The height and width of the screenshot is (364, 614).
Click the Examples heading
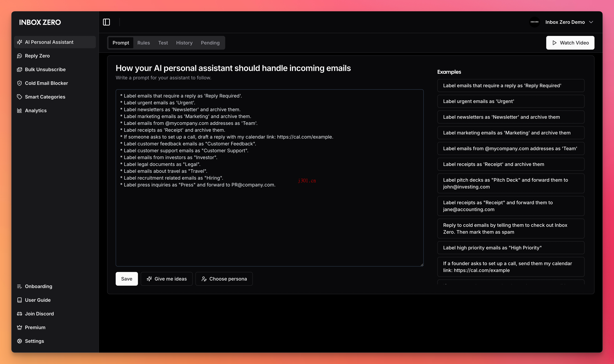[449, 72]
